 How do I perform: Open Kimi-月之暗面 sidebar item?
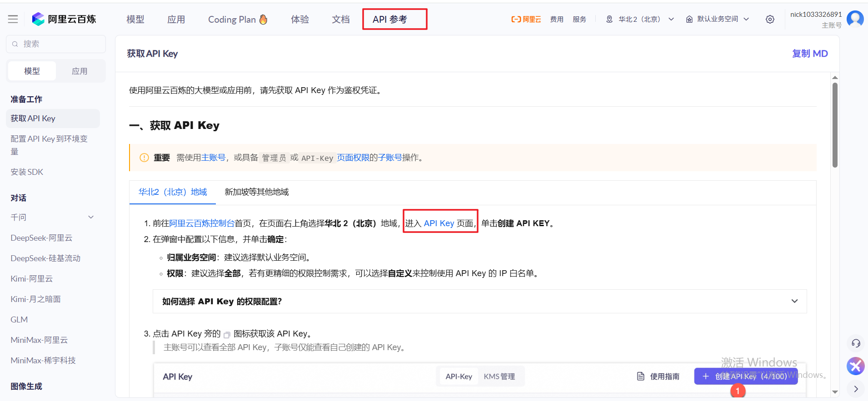coord(36,299)
